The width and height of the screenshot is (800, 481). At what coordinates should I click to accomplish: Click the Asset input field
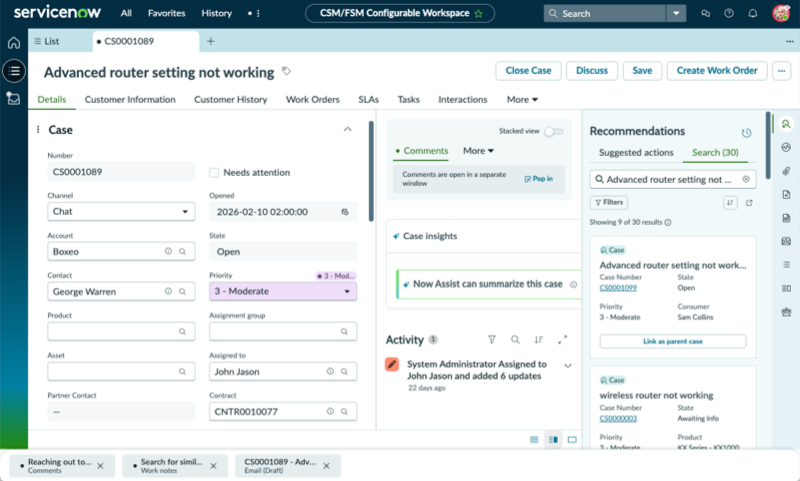[x=121, y=371]
